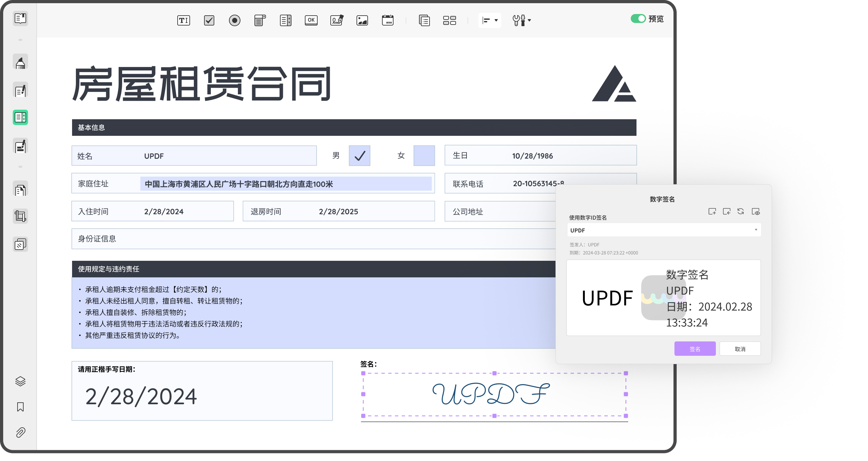Click the create digital ID icon in dialog
The width and height of the screenshot is (868, 461).
(712, 212)
